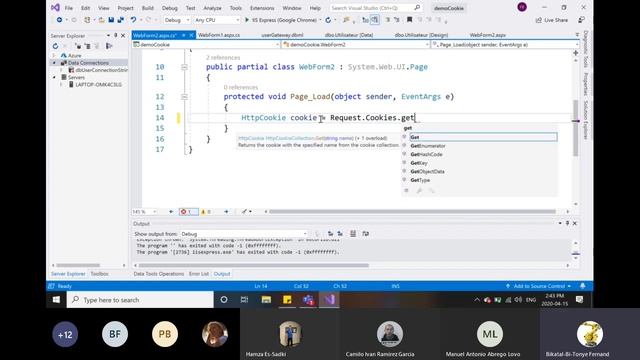
Task: Open the Microsoft Teams taskbar icon
Action: point(308,300)
